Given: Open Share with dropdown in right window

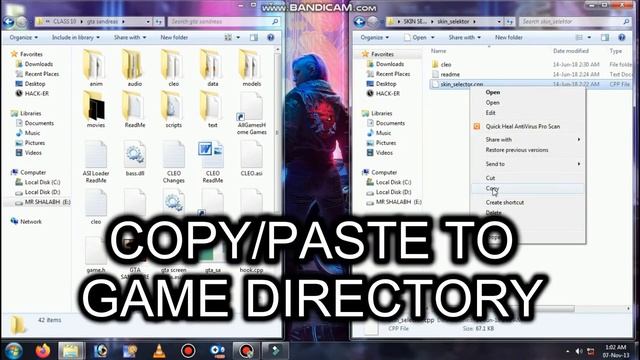Looking at the screenshot, I should [464, 37].
